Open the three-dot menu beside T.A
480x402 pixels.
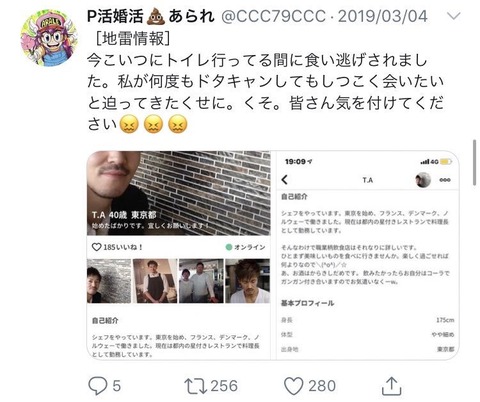click(445, 180)
